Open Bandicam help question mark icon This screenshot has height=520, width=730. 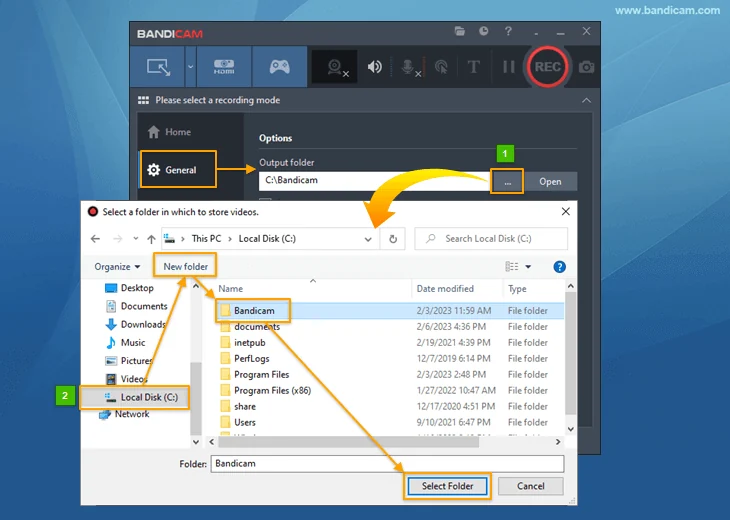508,31
